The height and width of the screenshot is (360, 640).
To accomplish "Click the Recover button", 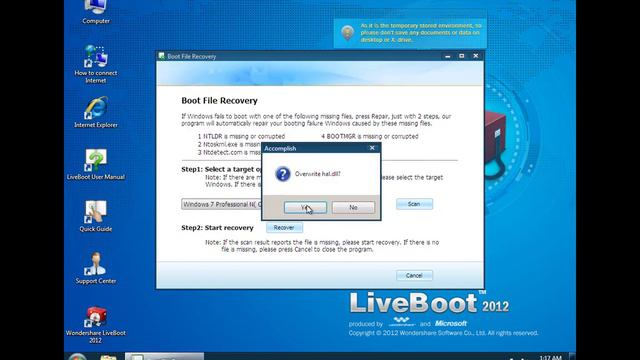I will tap(284, 227).
